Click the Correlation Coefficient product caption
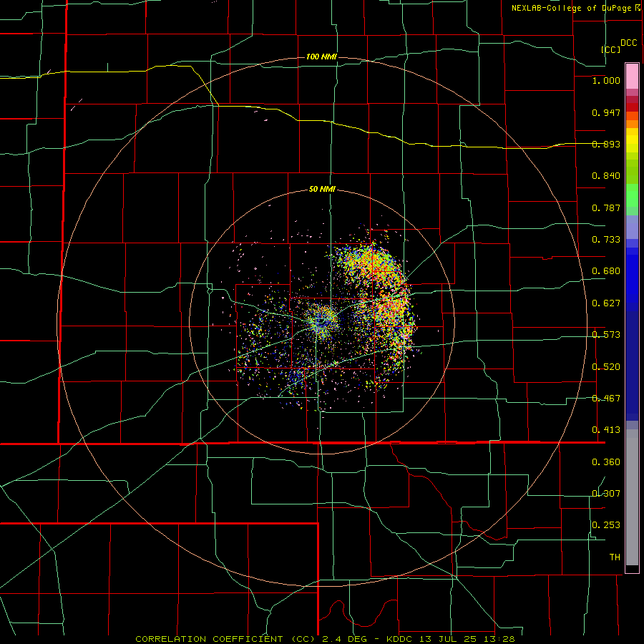Viewport: 644px width, 644px height. tap(325, 639)
